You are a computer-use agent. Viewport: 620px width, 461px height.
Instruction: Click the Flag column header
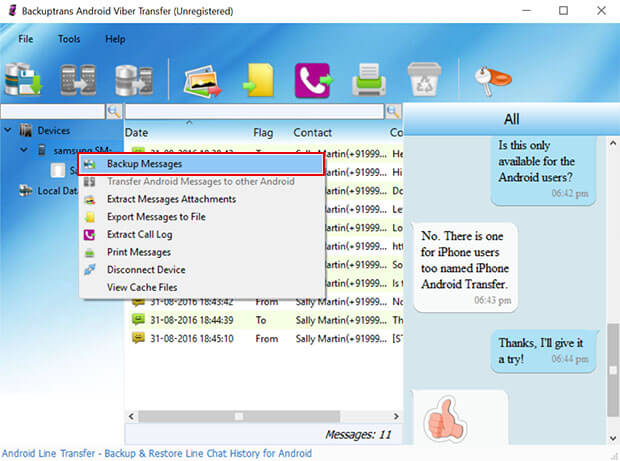[263, 132]
